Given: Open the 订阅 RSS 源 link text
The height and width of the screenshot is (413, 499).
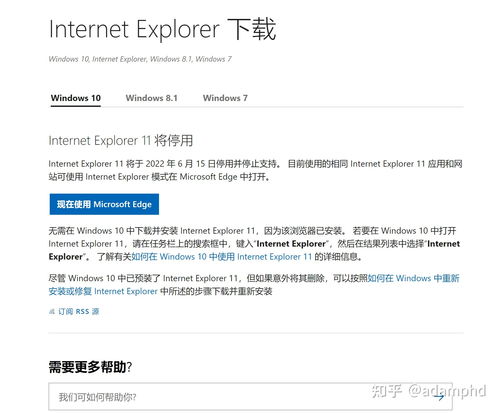Looking at the screenshot, I should click(79, 311).
